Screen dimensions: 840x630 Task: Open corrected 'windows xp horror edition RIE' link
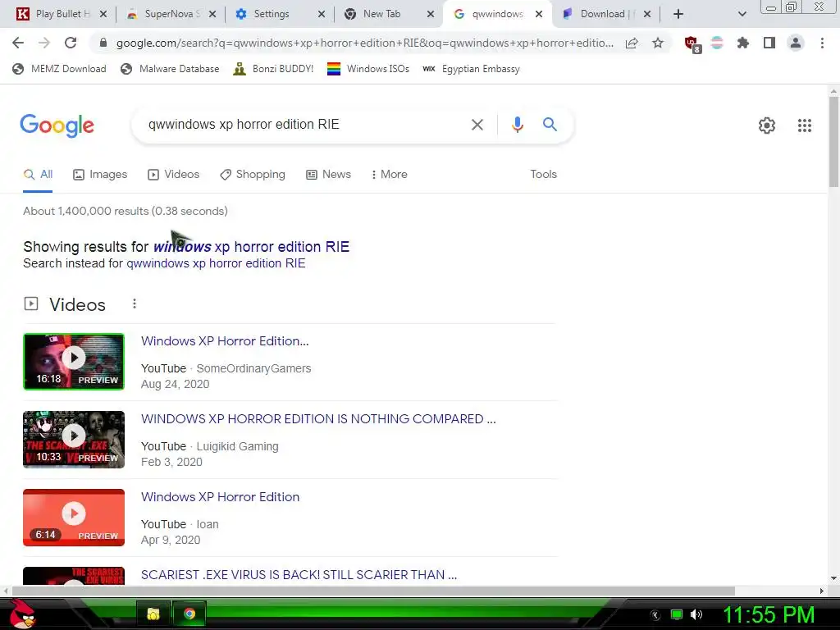(251, 246)
